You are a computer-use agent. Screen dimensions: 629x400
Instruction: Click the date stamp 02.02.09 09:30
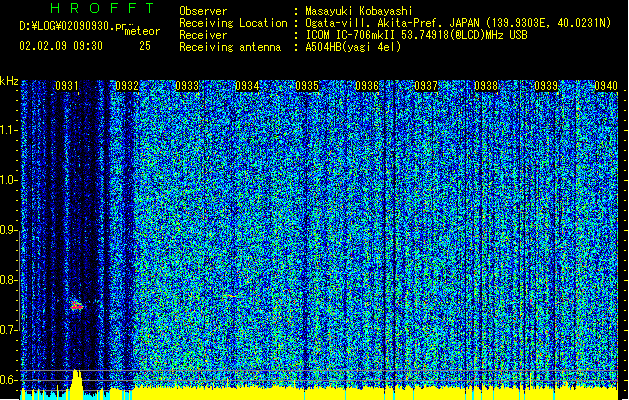(x=61, y=46)
